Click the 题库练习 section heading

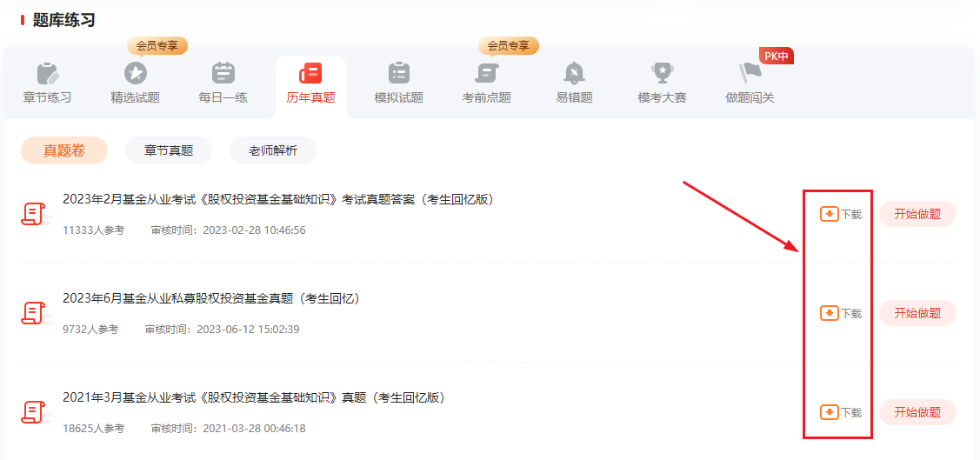63,20
